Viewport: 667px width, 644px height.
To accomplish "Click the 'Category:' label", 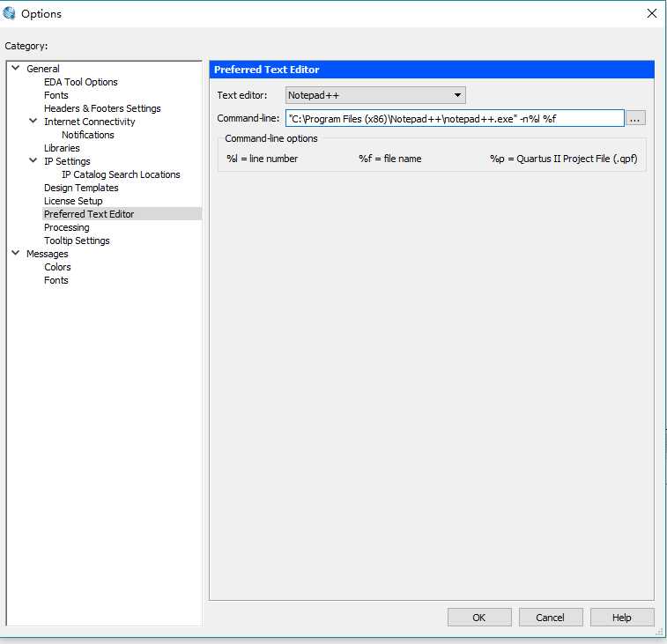I will [x=26, y=46].
